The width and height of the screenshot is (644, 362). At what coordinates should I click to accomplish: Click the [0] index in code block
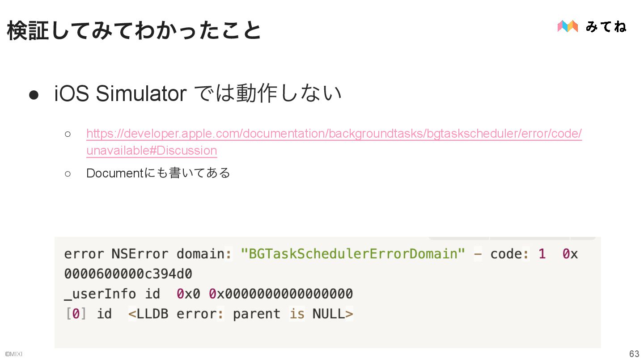click(x=76, y=314)
